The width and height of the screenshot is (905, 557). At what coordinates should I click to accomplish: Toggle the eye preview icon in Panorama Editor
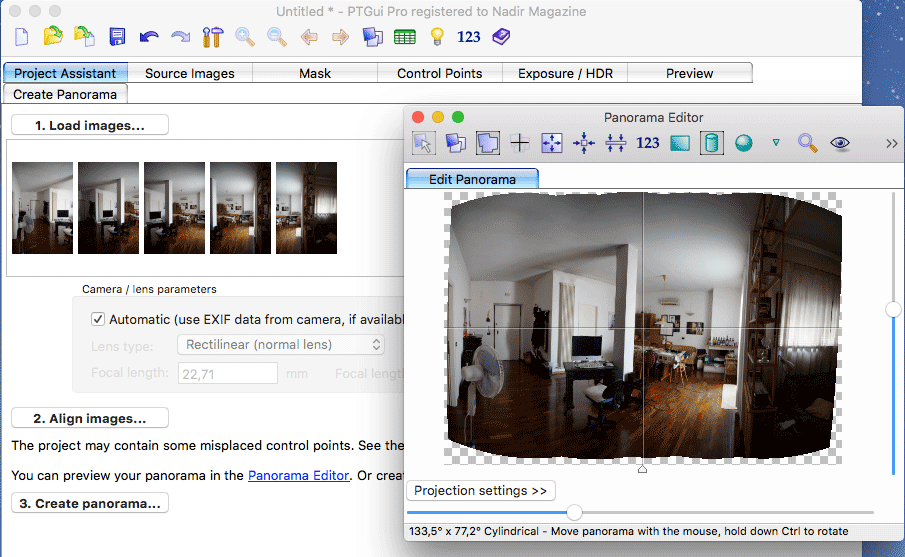(840, 143)
